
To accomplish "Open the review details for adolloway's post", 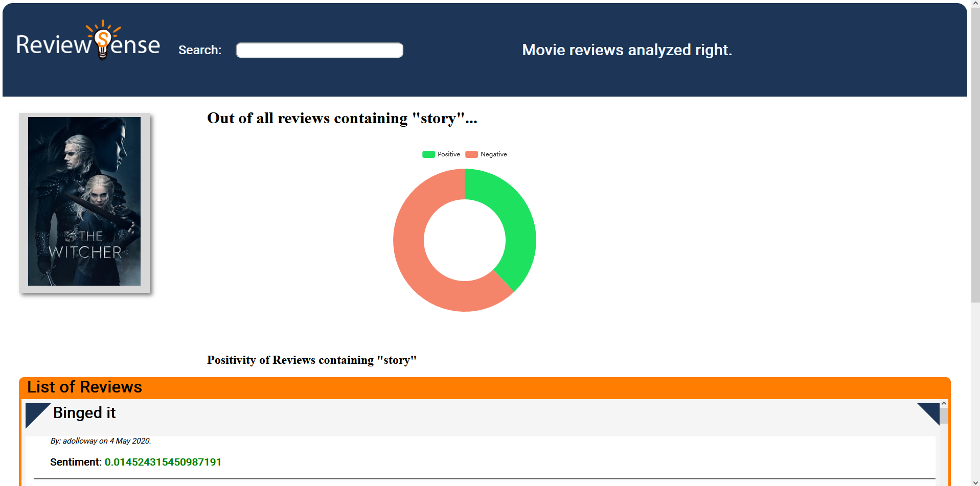I will point(84,413).
